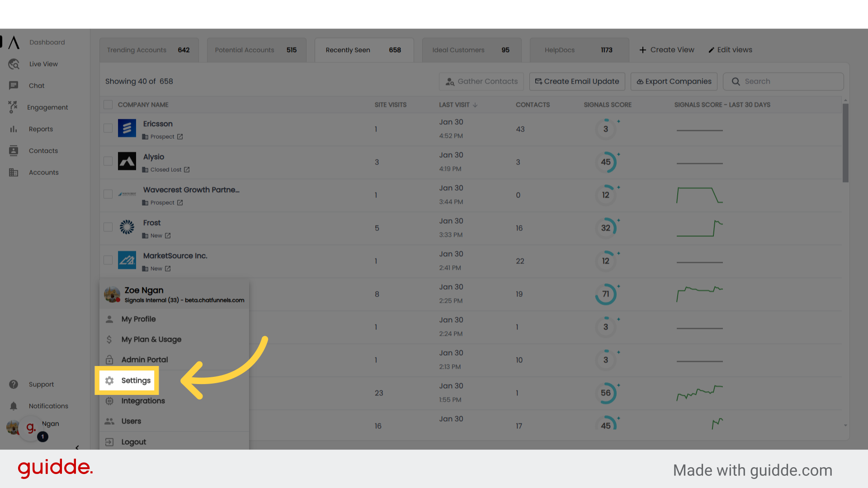Select My Profile menu item
This screenshot has height=488, width=868.
click(174, 319)
